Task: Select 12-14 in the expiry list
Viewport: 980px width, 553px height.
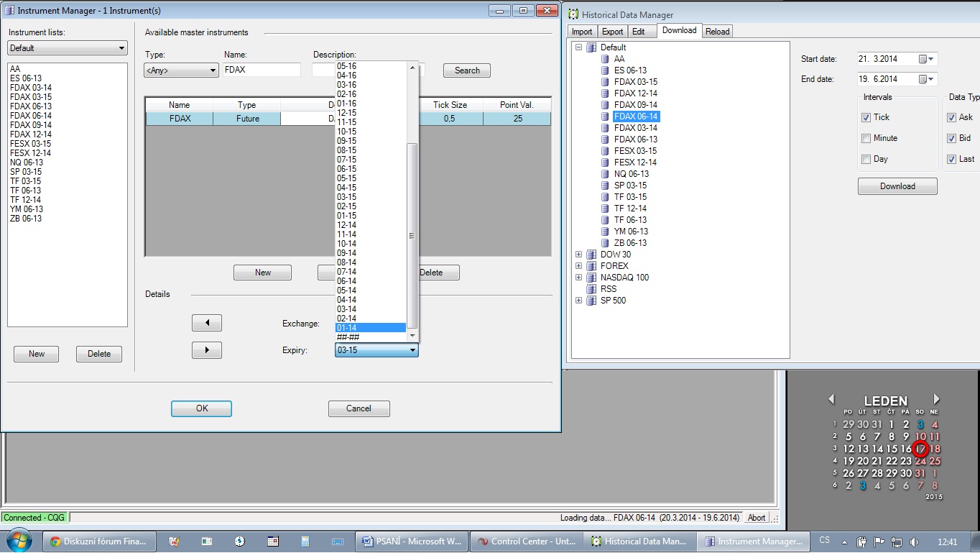Action: tap(347, 225)
